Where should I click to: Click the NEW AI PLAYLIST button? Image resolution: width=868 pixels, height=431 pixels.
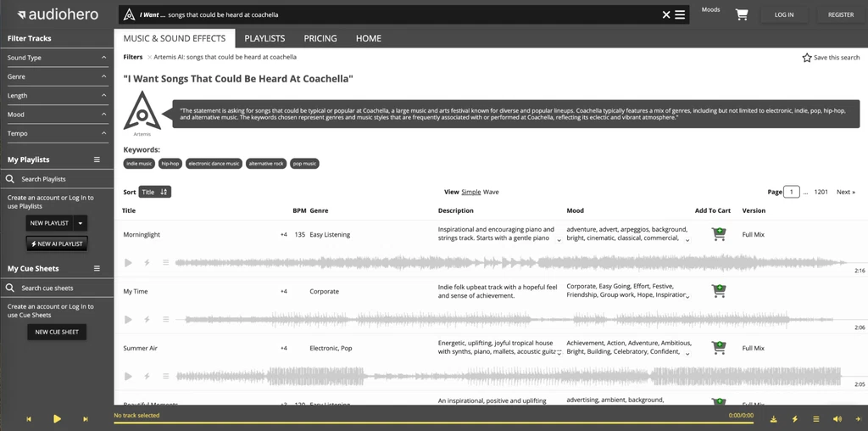57,243
